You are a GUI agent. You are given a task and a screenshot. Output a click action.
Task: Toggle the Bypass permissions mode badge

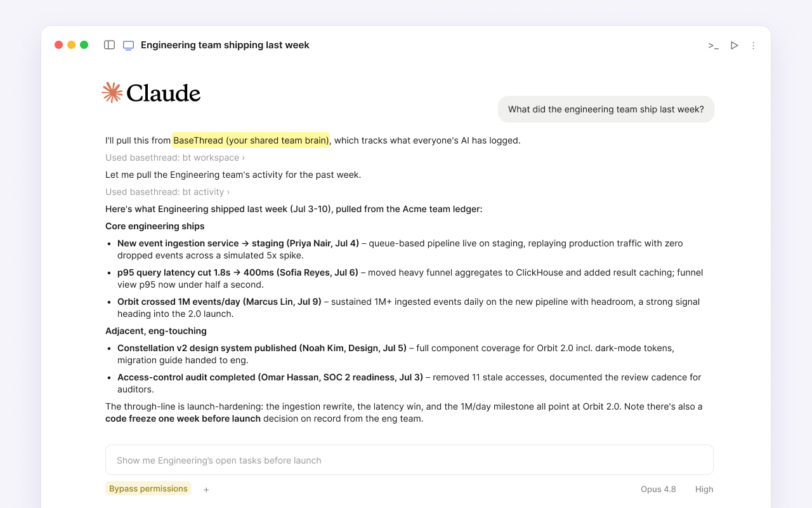148,488
